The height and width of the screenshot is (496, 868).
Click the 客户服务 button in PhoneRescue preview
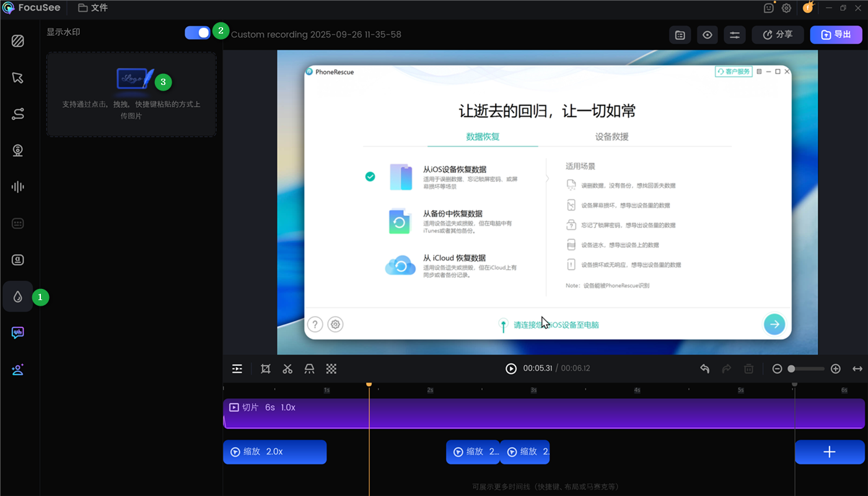734,72
